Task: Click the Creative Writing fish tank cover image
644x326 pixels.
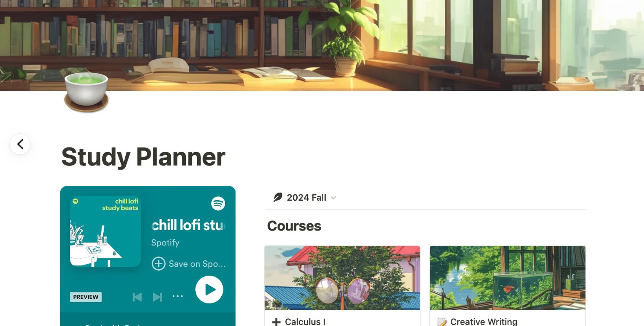Action: (508, 278)
